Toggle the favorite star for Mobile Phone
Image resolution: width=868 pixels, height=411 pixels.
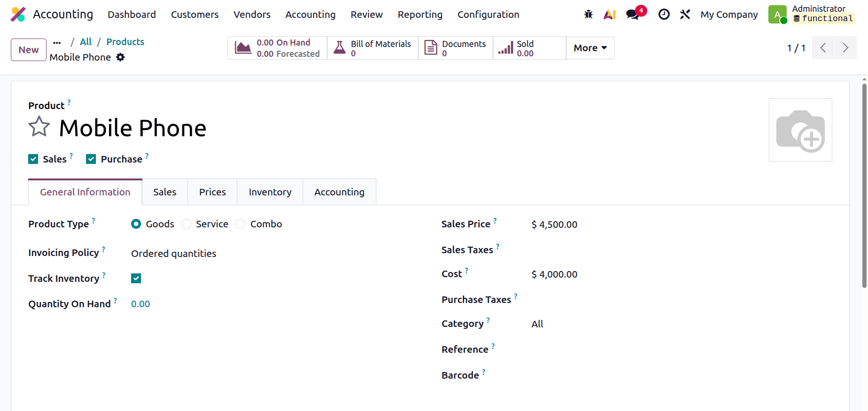pos(39,127)
